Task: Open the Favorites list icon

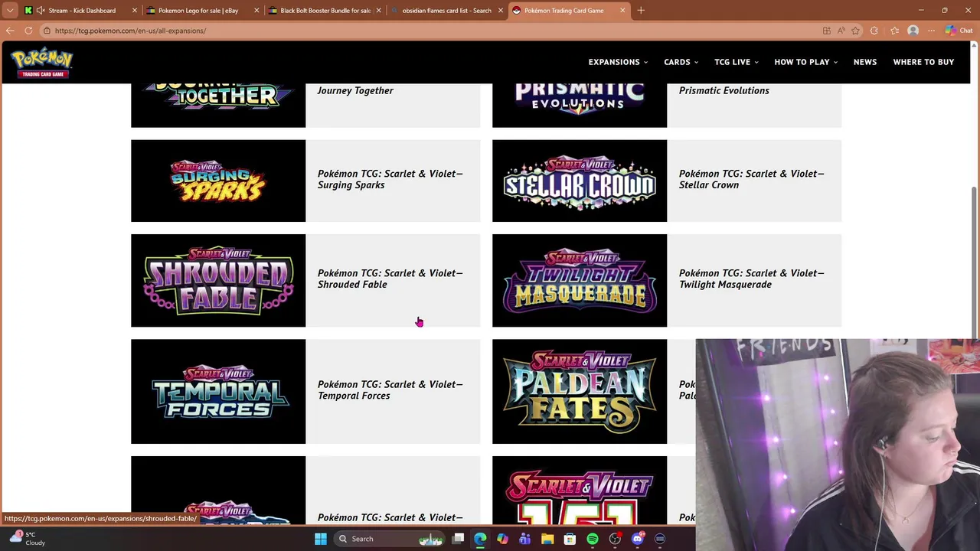Action: point(894,31)
